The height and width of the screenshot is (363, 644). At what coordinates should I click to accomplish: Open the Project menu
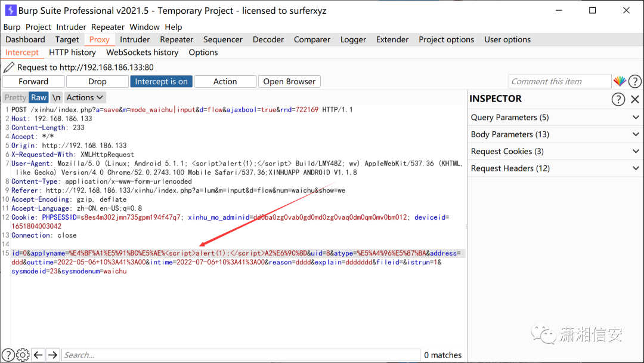(x=38, y=27)
